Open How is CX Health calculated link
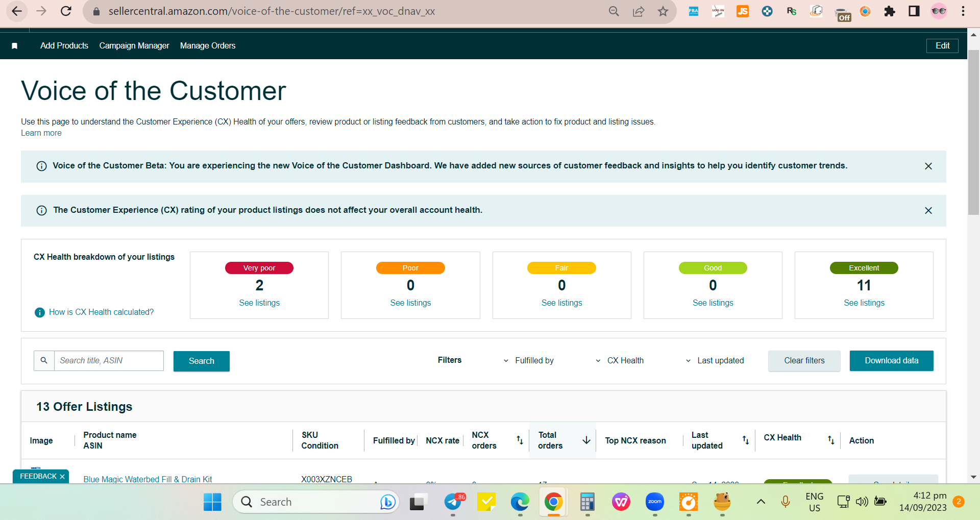The height and width of the screenshot is (520, 980). 101,312
